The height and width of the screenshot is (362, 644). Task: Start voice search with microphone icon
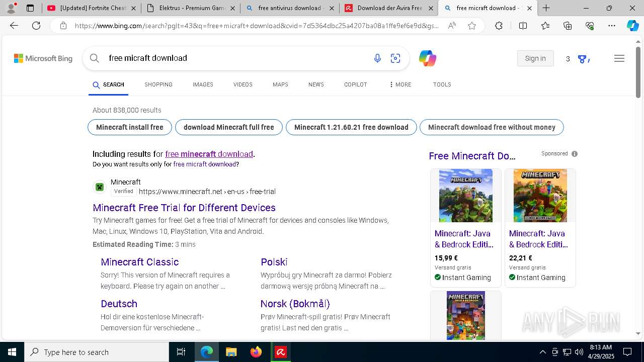tap(377, 58)
